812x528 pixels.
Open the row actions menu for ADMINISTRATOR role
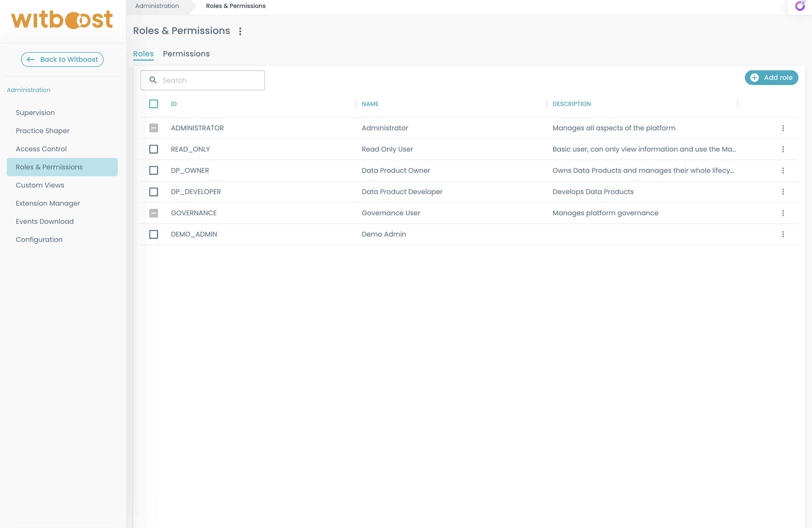point(783,128)
